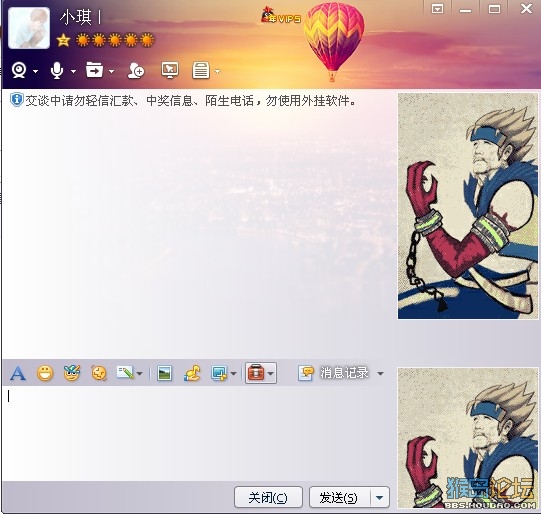Click the create discussion group icon

pos(136,70)
